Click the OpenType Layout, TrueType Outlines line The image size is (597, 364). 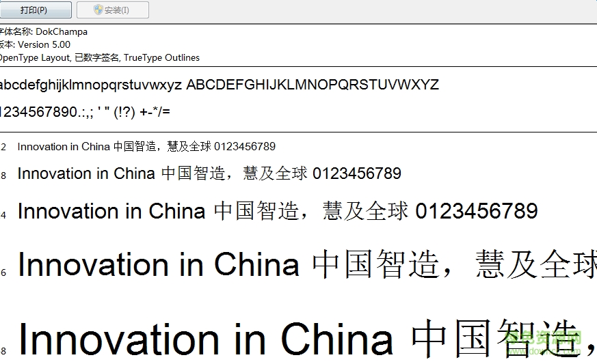click(100, 57)
